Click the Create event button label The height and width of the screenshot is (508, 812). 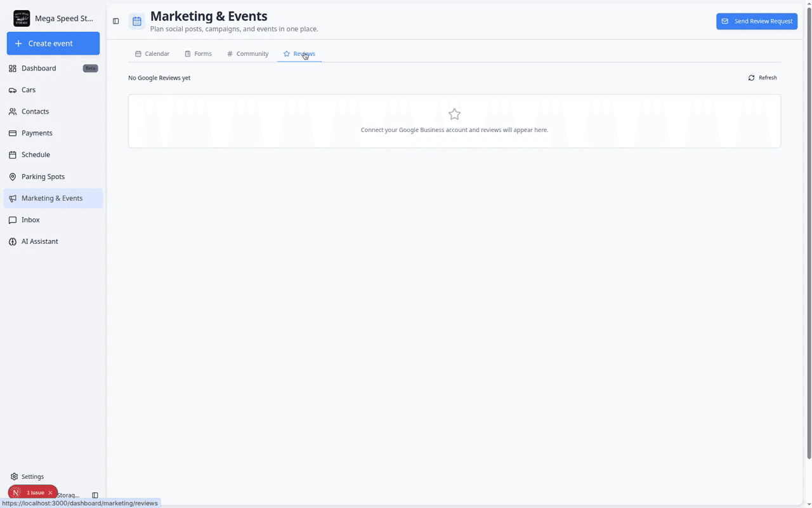coord(51,43)
